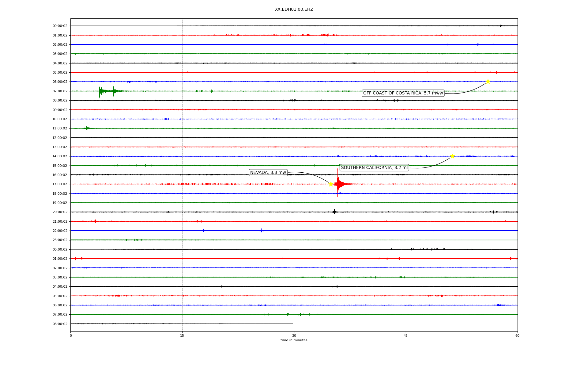Click the SOUTHERN CALIFORNIA, 3.2 ml annotation
This screenshot has width=588, height=368.
(x=374, y=168)
